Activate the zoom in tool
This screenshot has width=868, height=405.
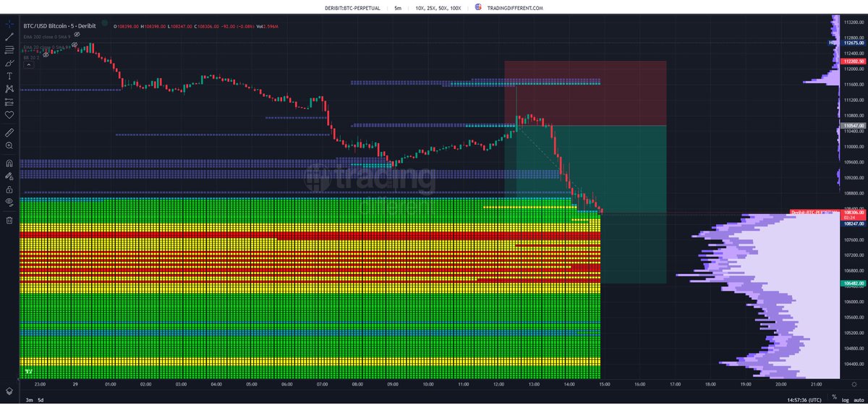point(9,145)
